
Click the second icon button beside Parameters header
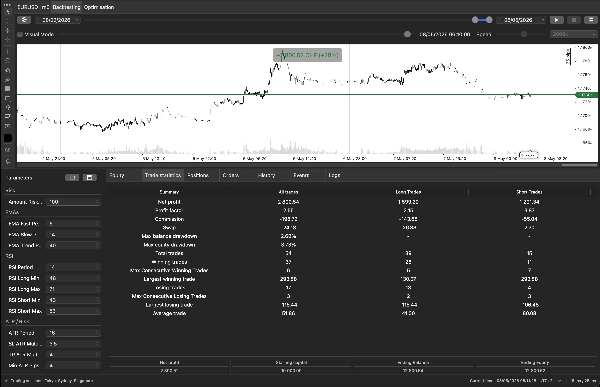tap(90, 178)
